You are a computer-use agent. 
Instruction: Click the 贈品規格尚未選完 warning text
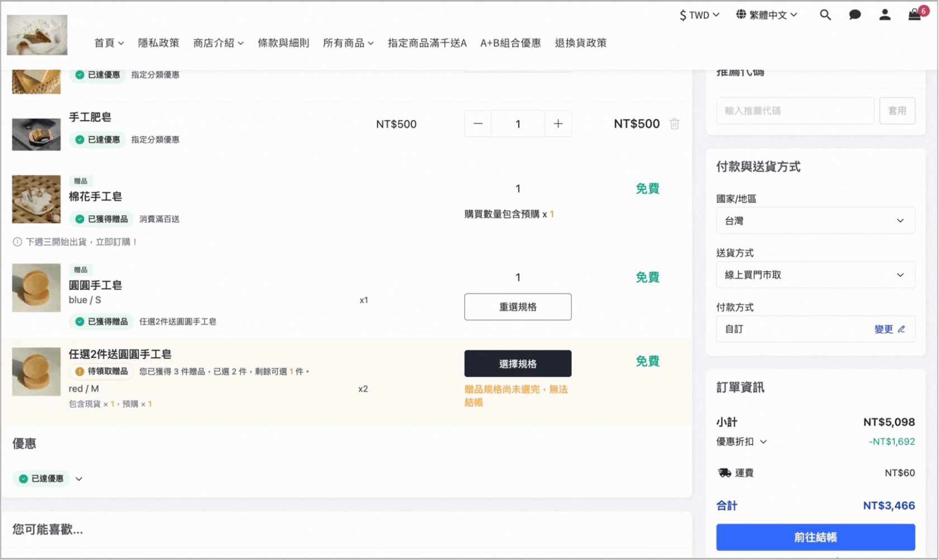516,396
